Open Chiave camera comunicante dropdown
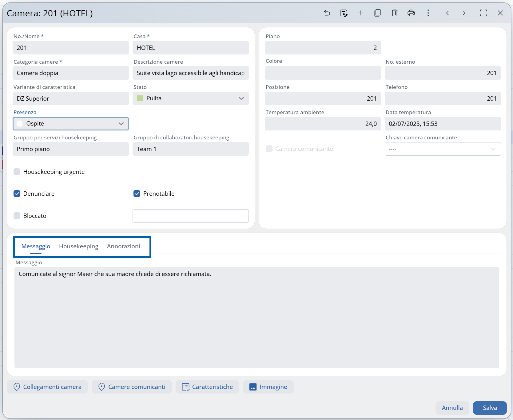The height and width of the screenshot is (420, 513). tap(442, 149)
